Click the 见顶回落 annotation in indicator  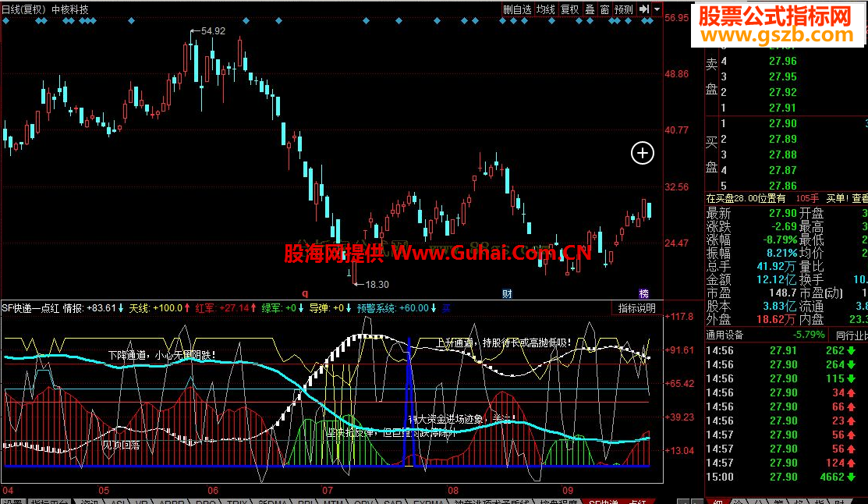(x=121, y=445)
